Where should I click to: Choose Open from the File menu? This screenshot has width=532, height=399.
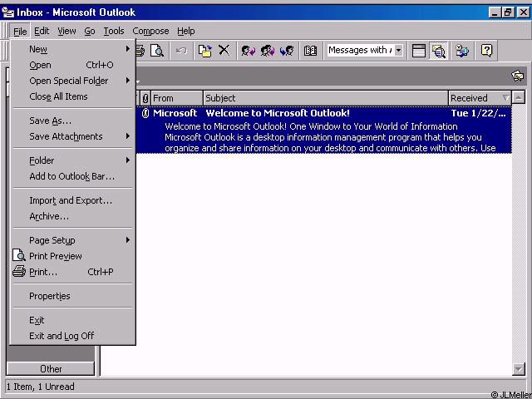point(72,65)
